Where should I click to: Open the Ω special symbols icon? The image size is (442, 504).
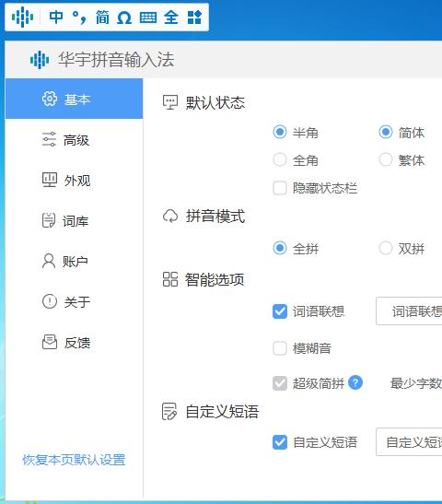(124, 18)
